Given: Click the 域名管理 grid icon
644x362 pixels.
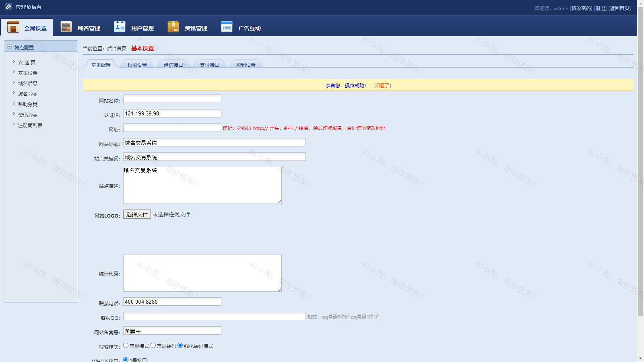Looking at the screenshot, I should (x=66, y=27).
